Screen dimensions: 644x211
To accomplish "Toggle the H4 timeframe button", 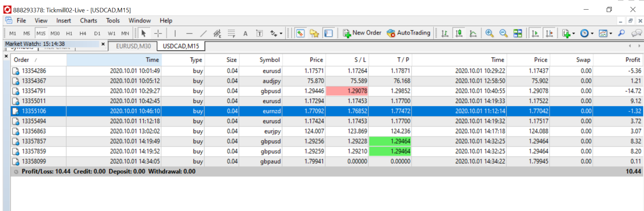I will 83,33.
